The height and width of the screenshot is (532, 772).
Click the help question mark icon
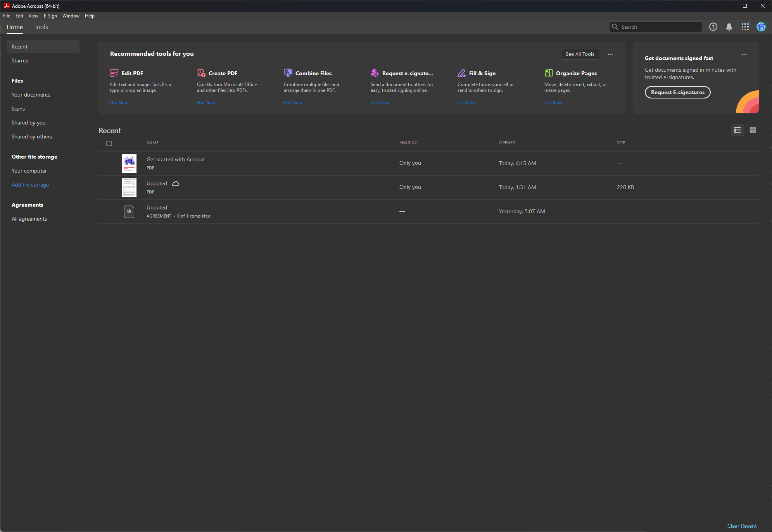(713, 27)
